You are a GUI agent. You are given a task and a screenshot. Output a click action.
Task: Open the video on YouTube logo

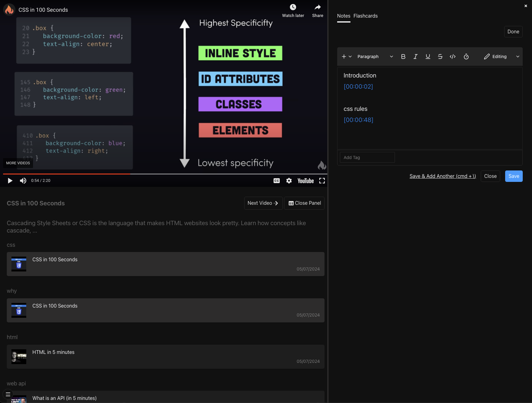point(306,181)
